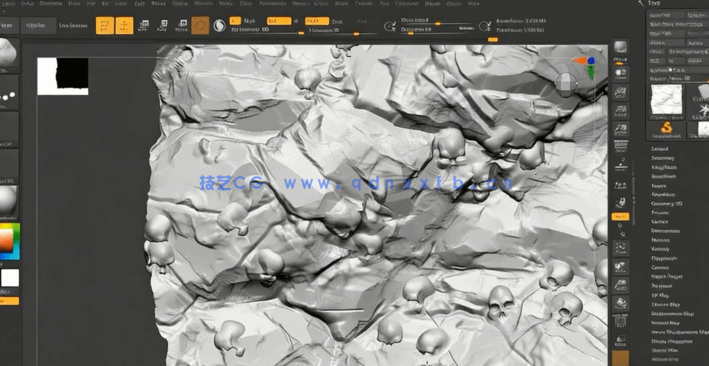Select the white secondary color swatch
This screenshot has height=366, width=709.
tap(10, 278)
